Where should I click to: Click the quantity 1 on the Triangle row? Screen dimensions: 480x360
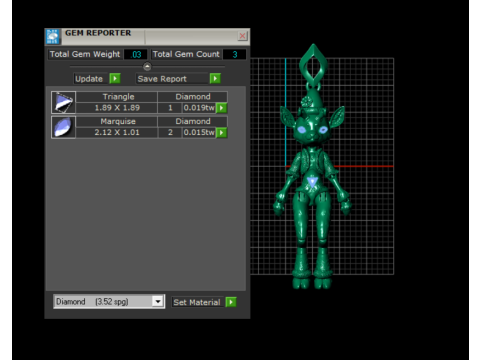click(x=170, y=108)
